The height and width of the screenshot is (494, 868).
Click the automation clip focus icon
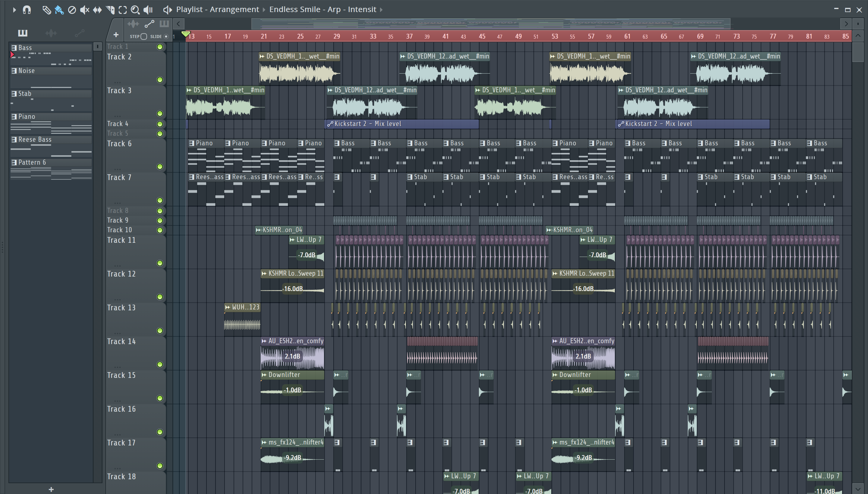tap(149, 24)
